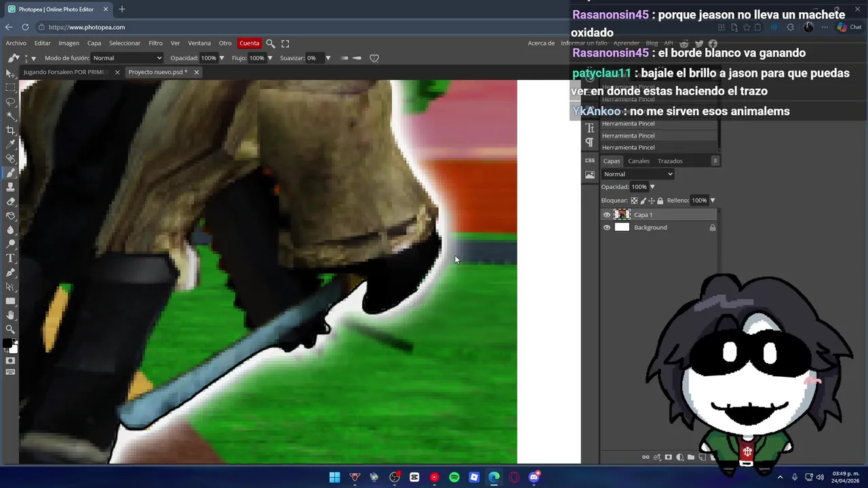The width and height of the screenshot is (868, 488).
Task: Select the Spot Healing tool
Action: pyautogui.click(x=10, y=159)
